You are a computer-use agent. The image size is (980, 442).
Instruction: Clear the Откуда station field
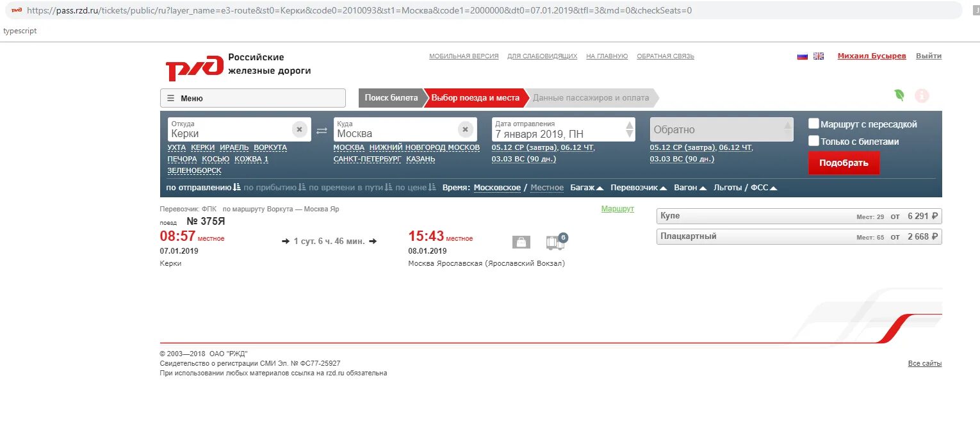299,129
